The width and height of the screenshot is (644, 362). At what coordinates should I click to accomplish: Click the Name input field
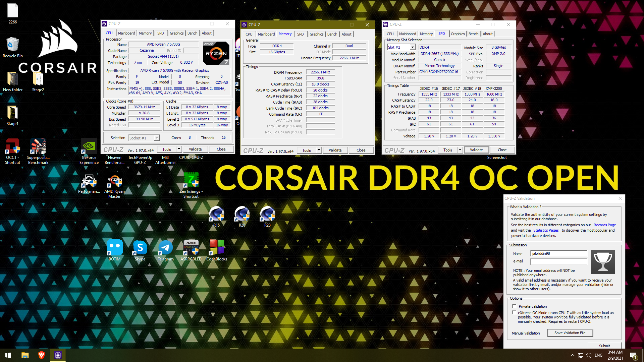(x=559, y=253)
